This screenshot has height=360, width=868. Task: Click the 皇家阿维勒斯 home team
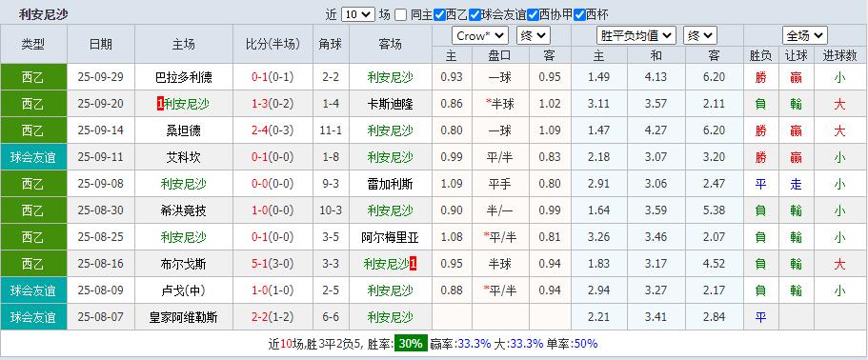pyautogui.click(x=184, y=317)
